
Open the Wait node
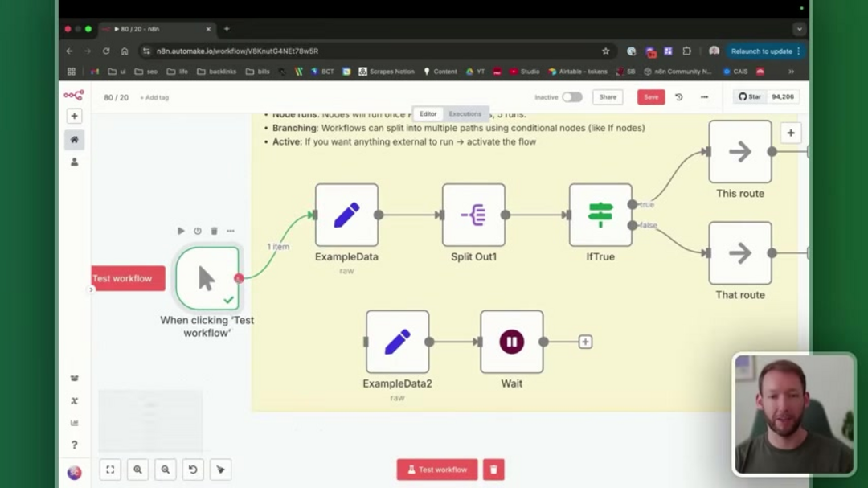coord(511,342)
